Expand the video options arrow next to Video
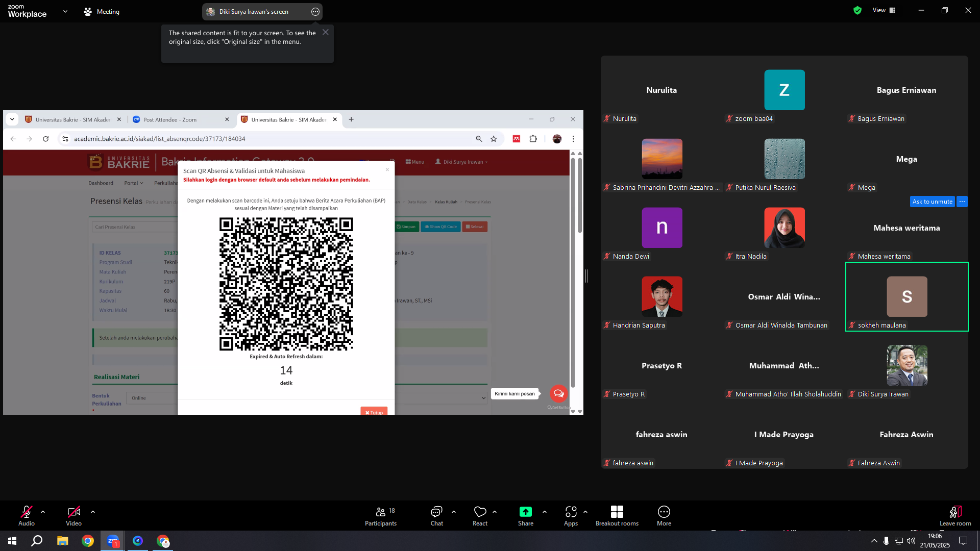 click(93, 511)
